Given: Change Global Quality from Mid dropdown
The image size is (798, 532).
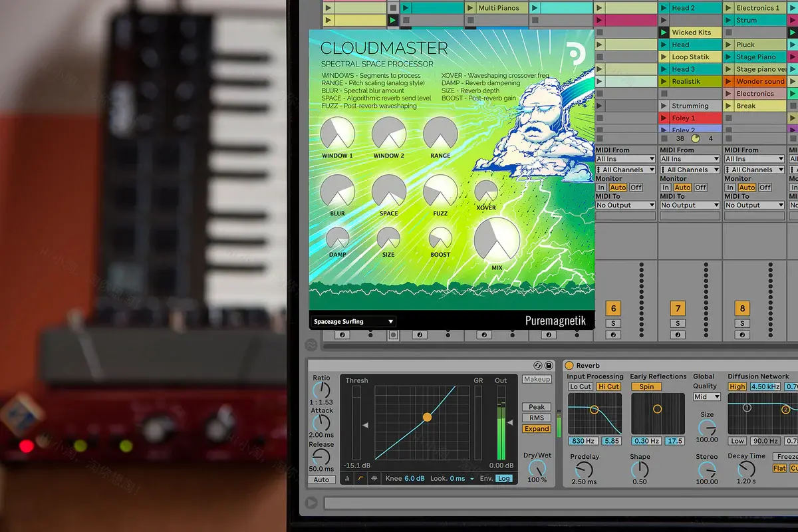Looking at the screenshot, I should (x=706, y=396).
